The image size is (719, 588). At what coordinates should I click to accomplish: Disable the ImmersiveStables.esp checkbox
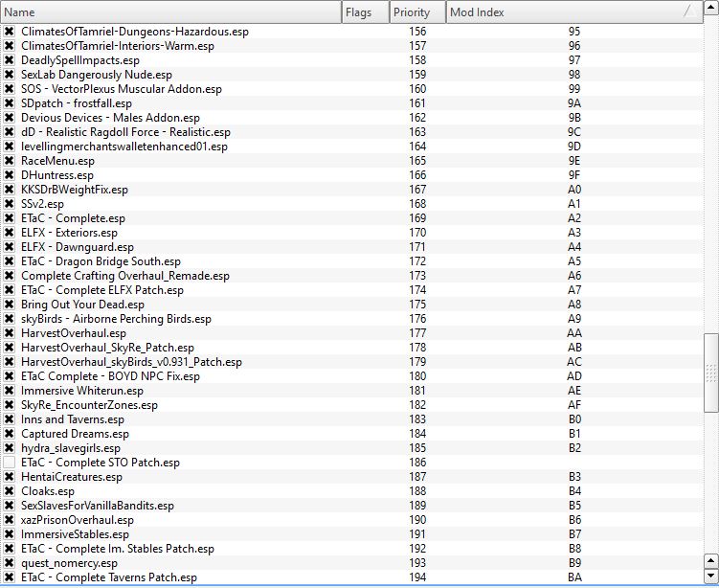(10, 534)
